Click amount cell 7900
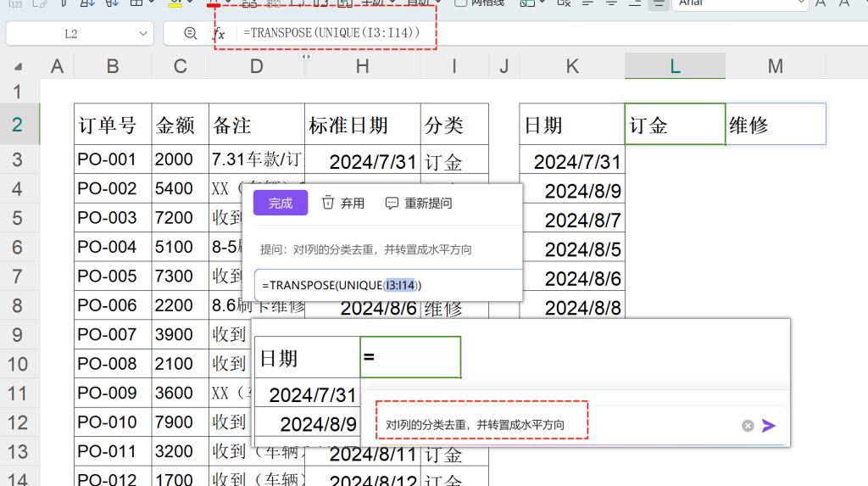Viewport: 868px width, 486px height. [181, 422]
